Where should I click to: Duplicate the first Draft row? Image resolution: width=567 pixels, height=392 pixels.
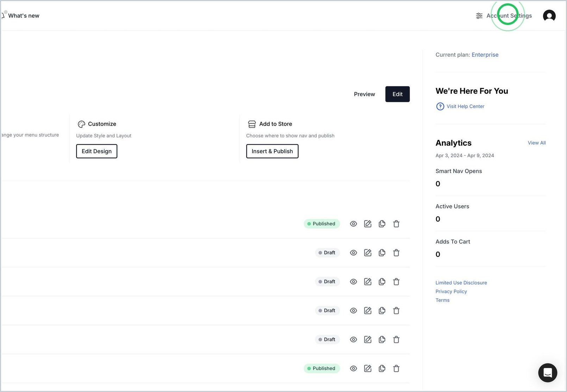pyautogui.click(x=382, y=253)
